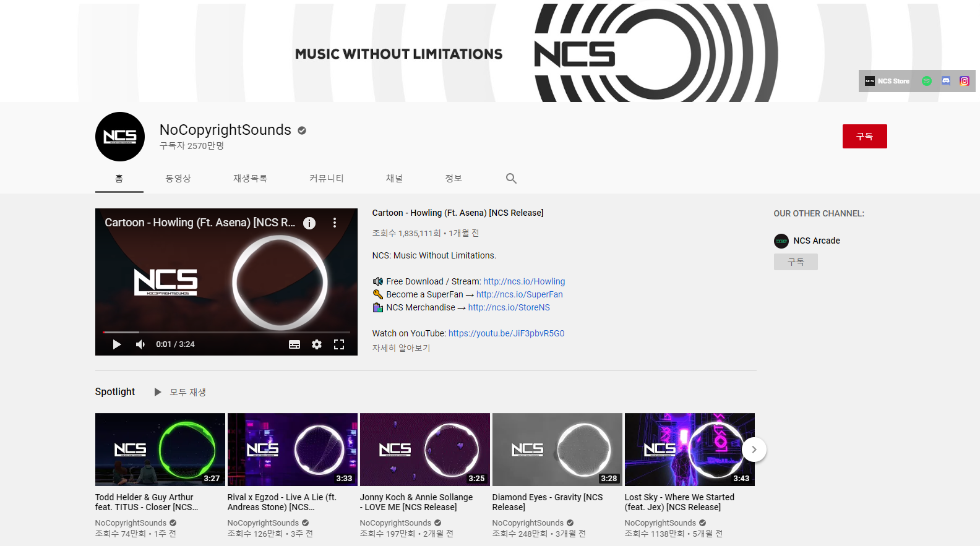
Task: Open the channel name under Where We Started
Action: point(660,523)
